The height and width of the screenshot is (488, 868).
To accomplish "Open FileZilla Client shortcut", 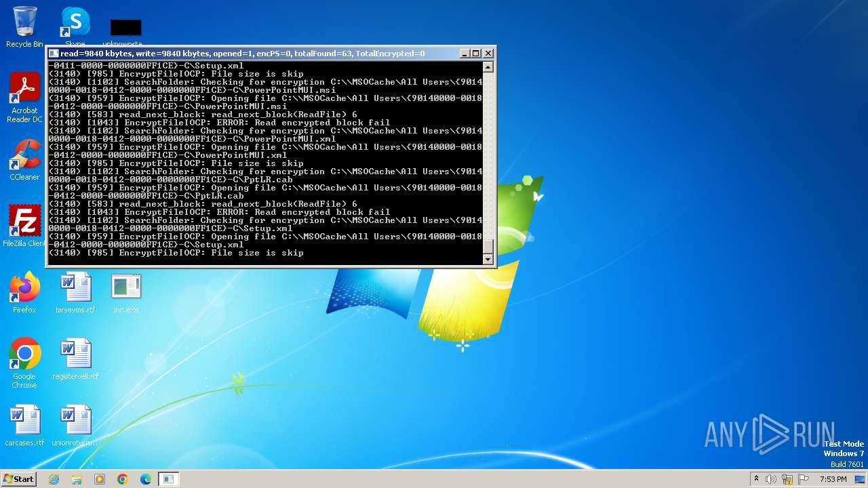I will point(24,226).
